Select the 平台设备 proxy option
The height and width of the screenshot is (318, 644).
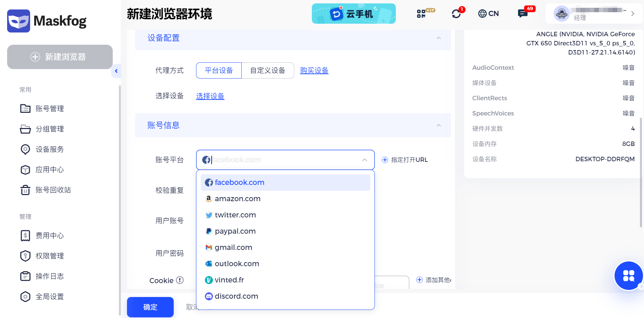[x=219, y=70]
